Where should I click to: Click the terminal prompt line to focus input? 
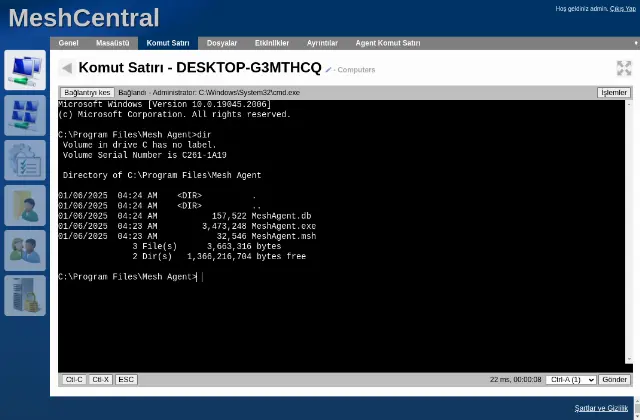click(131, 277)
